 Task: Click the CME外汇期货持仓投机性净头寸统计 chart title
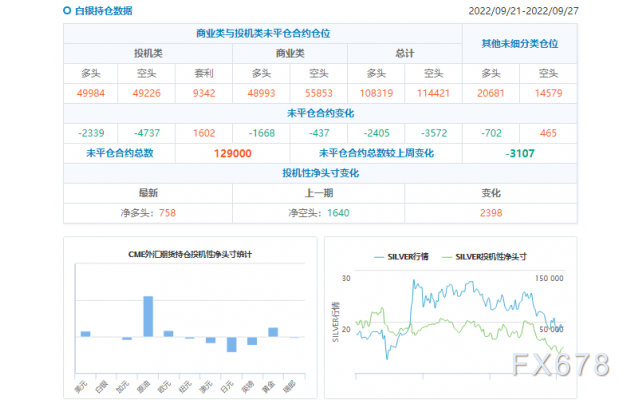tap(190, 254)
